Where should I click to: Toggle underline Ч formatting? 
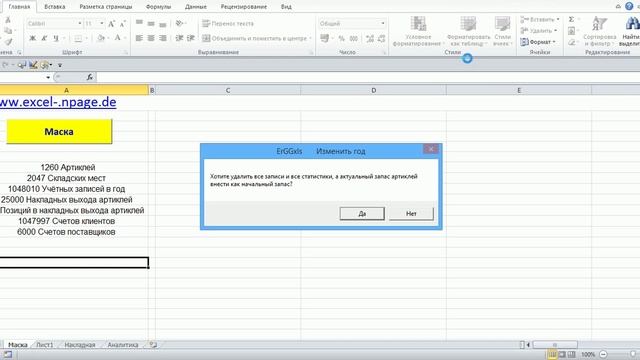[56, 38]
